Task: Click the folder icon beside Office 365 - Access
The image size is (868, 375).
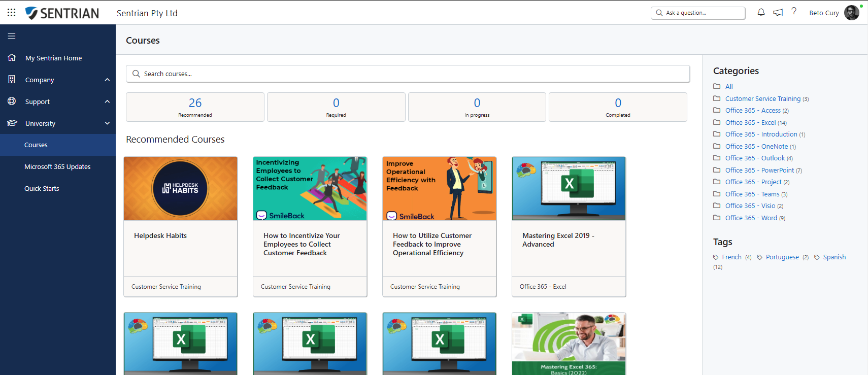Action: (x=717, y=110)
